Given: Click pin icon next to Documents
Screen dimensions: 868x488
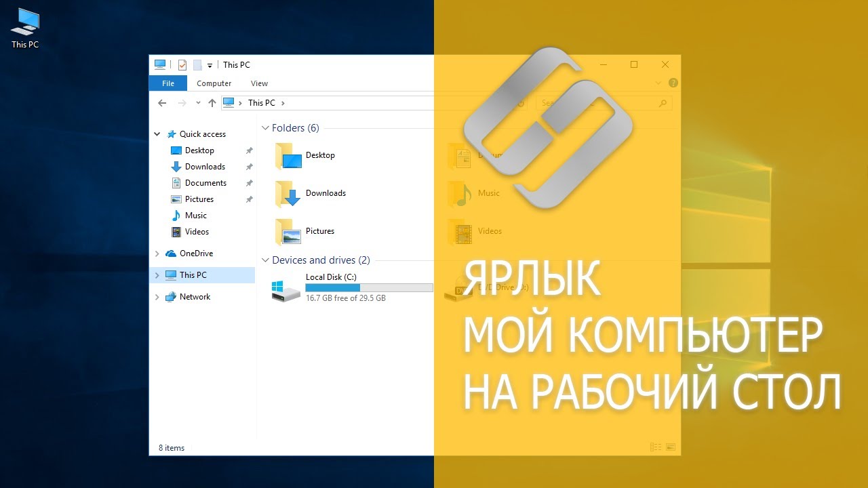Looking at the screenshot, I should coord(249,183).
